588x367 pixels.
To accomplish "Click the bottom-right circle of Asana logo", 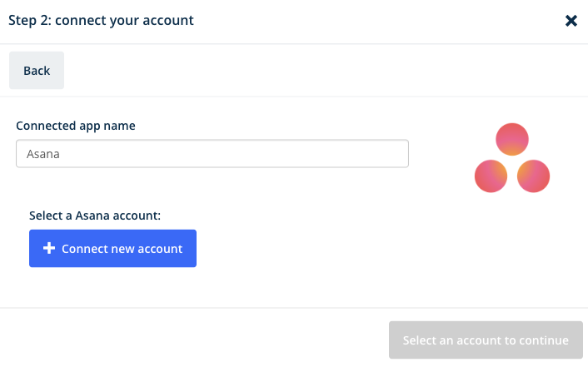I will click(533, 176).
